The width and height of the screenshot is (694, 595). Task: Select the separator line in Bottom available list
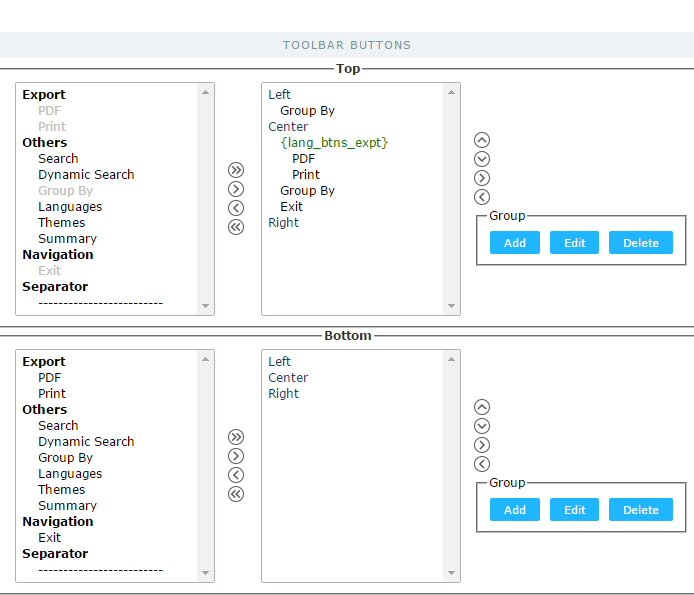coord(100,570)
